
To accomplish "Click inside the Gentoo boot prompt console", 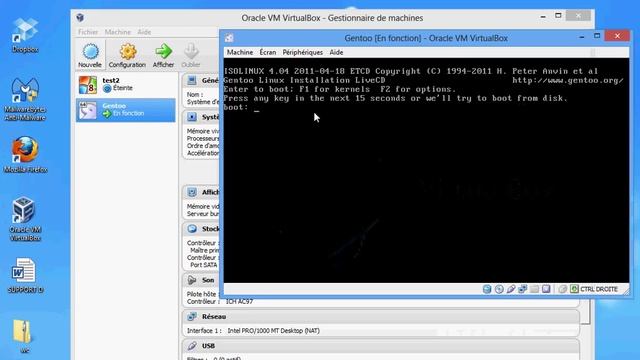I will point(426,170).
